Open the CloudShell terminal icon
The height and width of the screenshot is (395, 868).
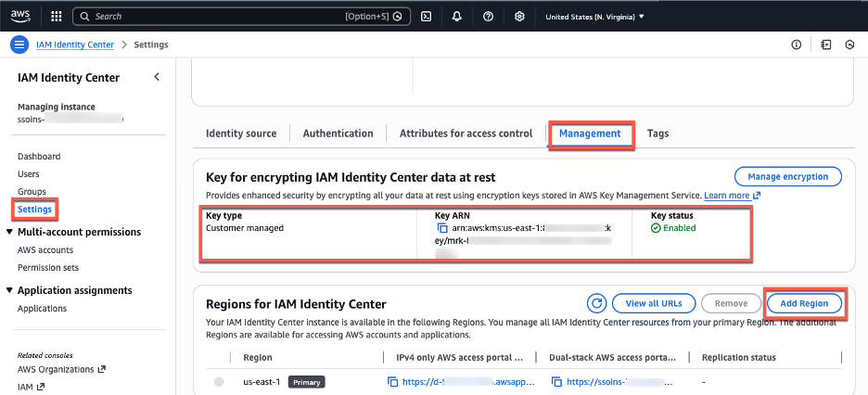coord(426,17)
